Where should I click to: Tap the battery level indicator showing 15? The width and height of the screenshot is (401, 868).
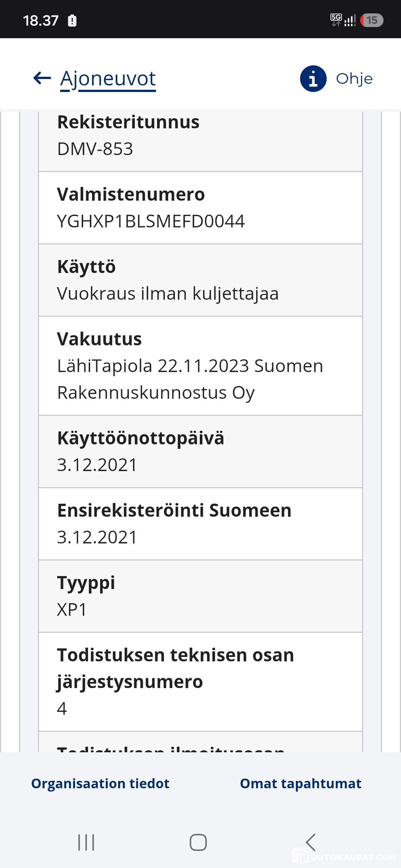click(x=372, y=20)
